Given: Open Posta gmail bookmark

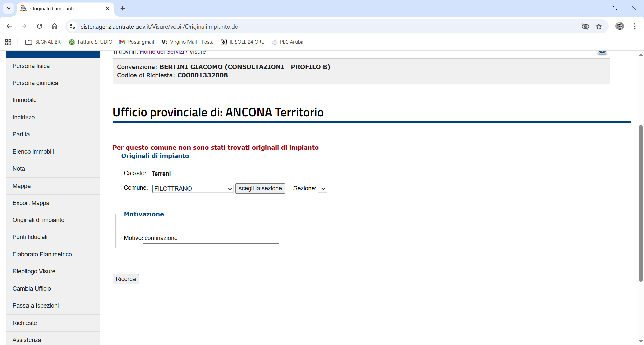Looking at the screenshot, I should click(x=137, y=42).
